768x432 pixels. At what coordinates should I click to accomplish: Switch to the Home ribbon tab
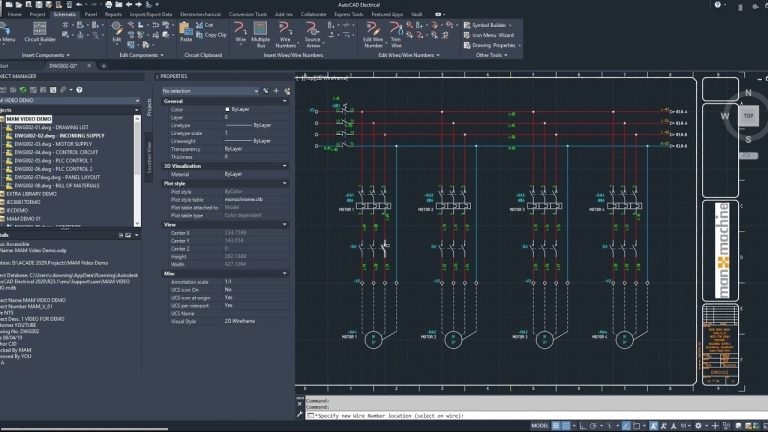click(15, 14)
